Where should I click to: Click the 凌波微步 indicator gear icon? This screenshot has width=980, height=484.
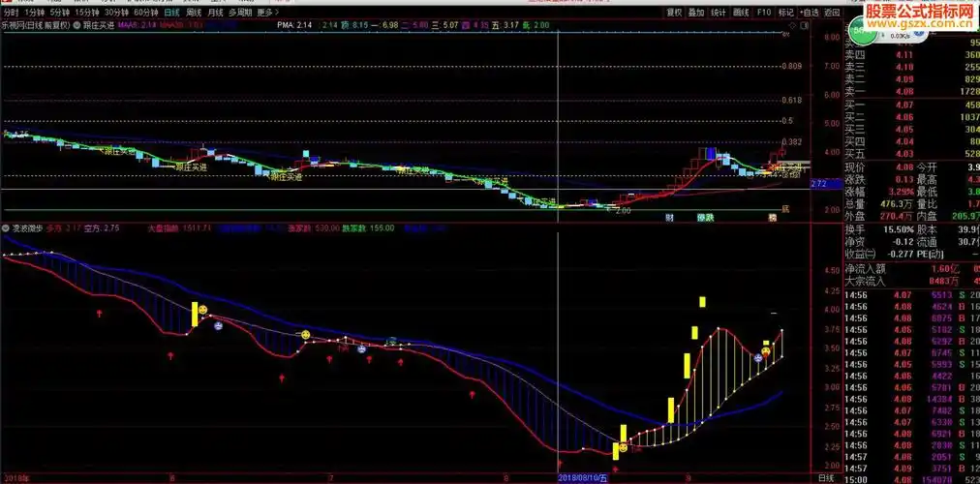[5, 228]
